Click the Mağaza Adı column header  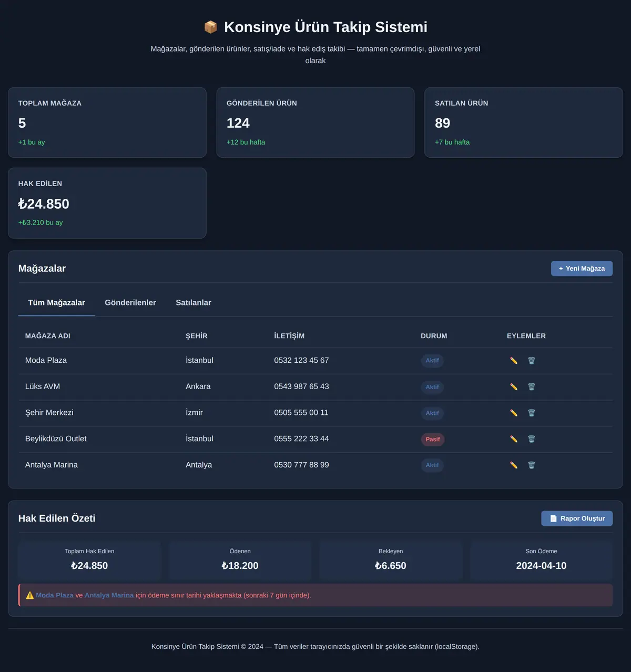[x=48, y=336]
